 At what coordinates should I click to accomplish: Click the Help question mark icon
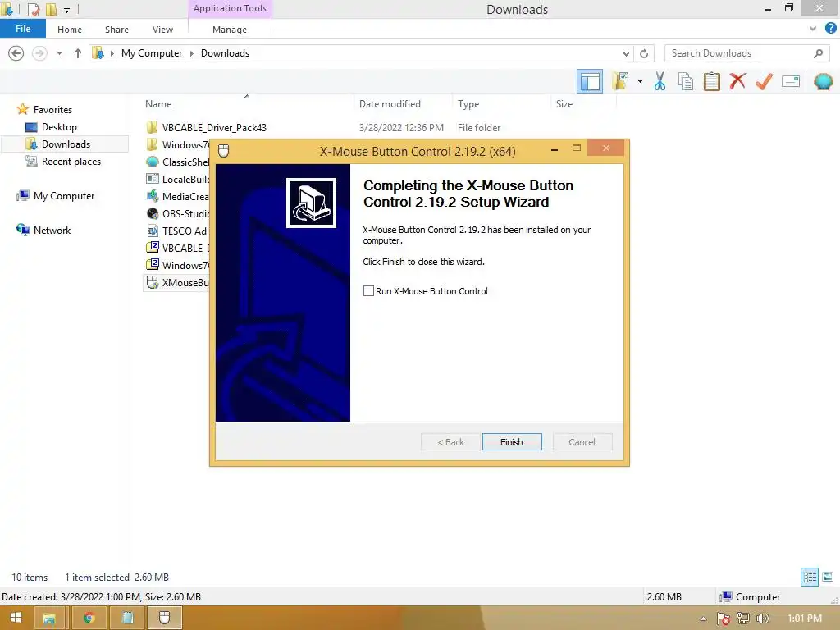[x=830, y=29]
